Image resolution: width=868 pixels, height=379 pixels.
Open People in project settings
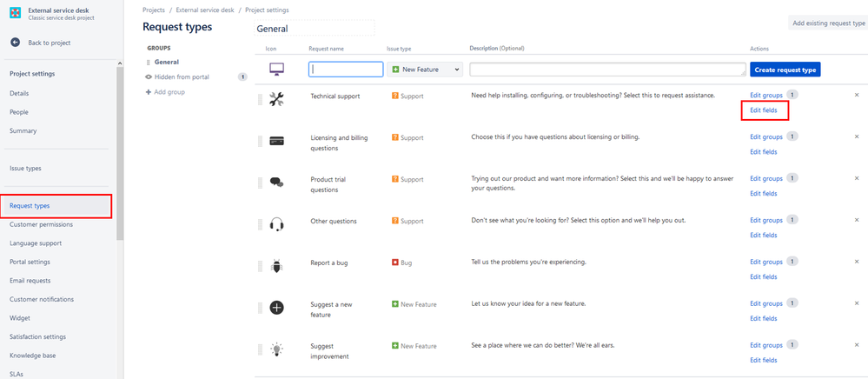click(x=19, y=112)
